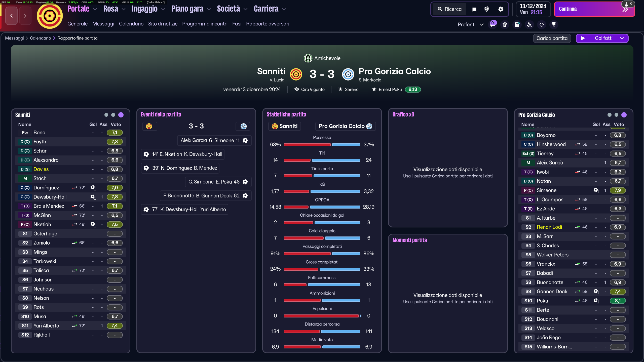Click the trophy icon in shortcuts
The width and height of the screenshot is (644, 362).
[554, 24]
